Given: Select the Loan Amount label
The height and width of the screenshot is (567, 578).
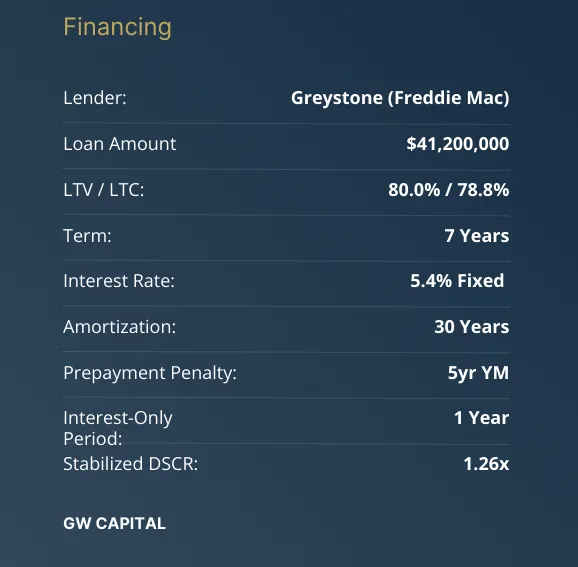Looking at the screenshot, I should pos(119,144).
